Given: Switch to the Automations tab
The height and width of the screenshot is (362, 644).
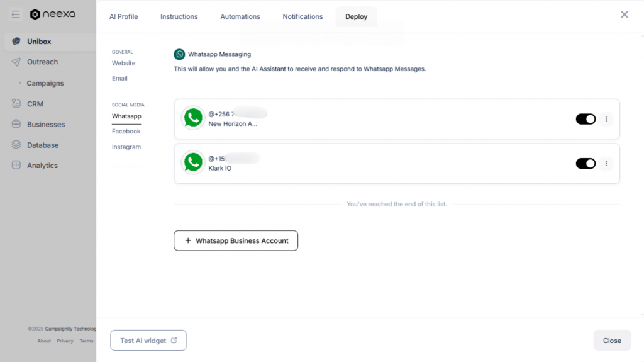Looking at the screenshot, I should point(240,17).
